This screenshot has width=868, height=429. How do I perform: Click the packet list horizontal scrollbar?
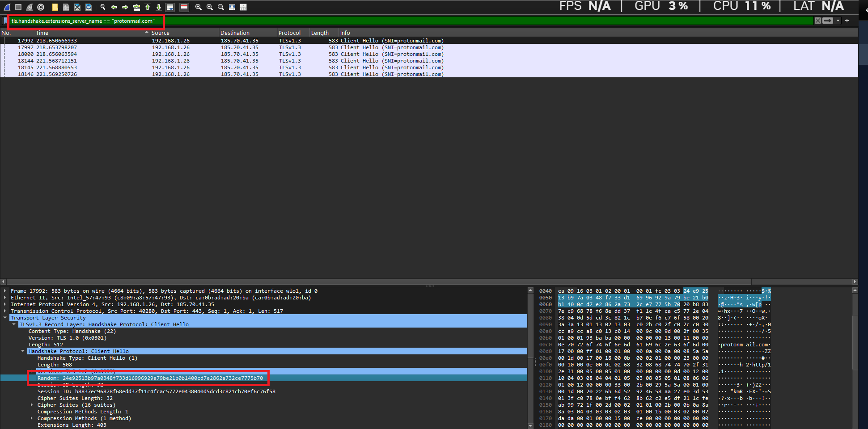376,282
